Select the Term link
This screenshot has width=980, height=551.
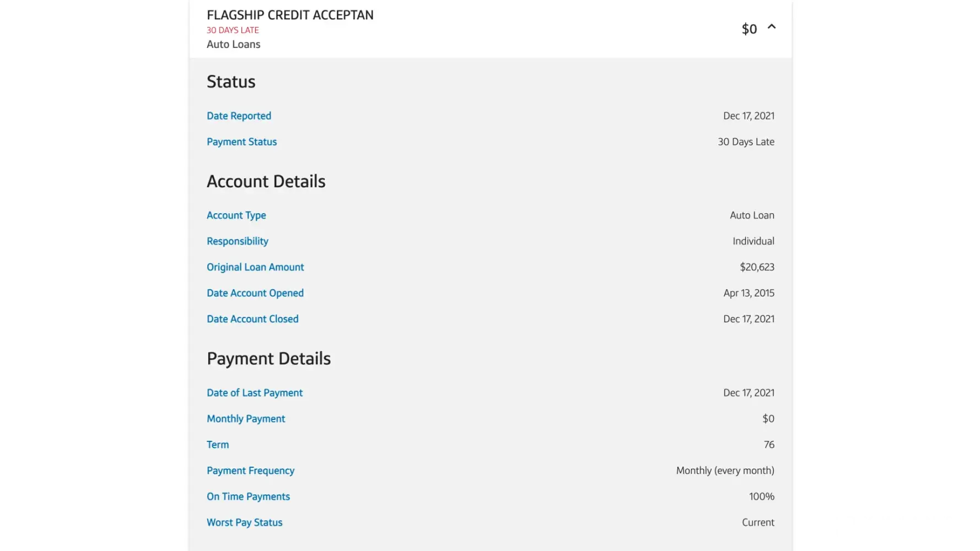217,445
